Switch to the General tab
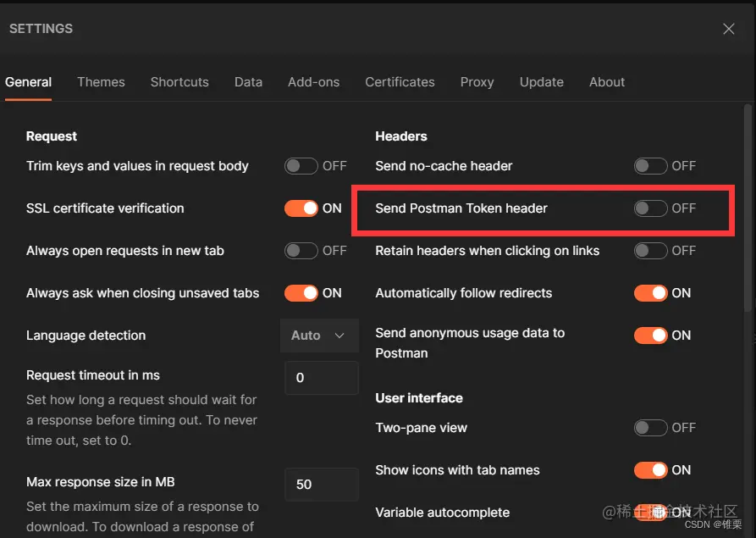Screen dimensions: 756x538 tap(28, 82)
